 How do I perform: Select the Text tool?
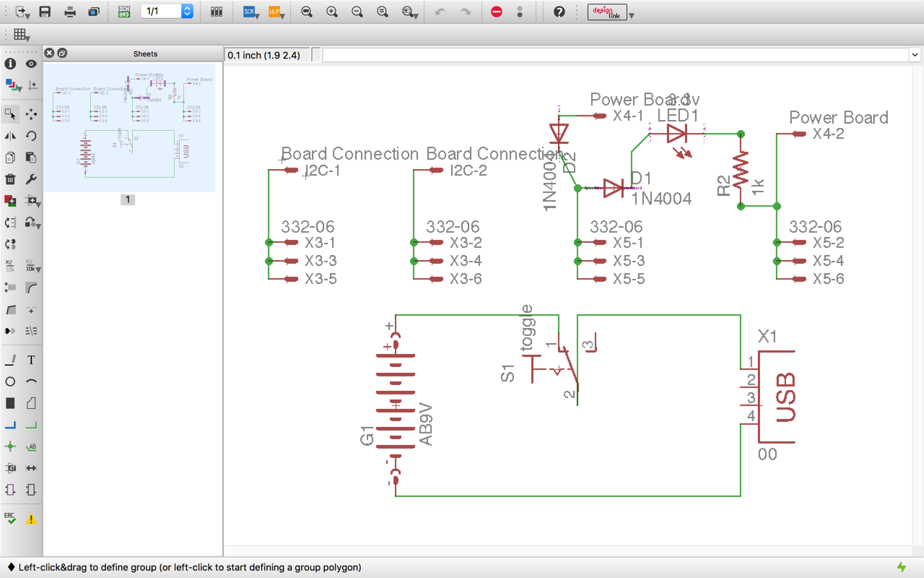[x=31, y=360]
